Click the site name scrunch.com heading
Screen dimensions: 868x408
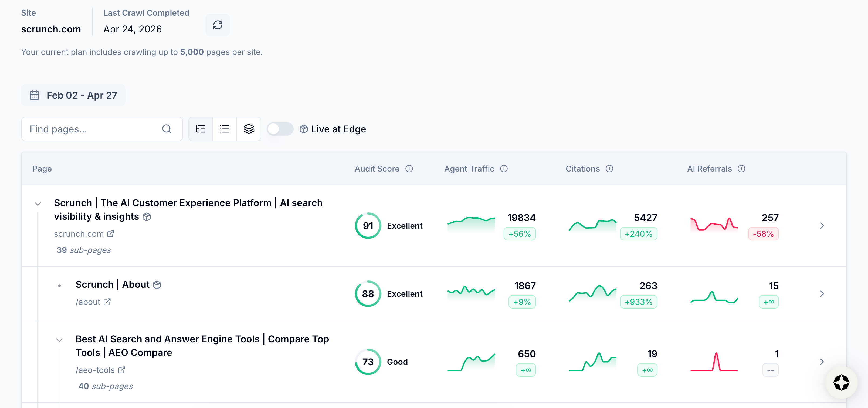tap(51, 29)
